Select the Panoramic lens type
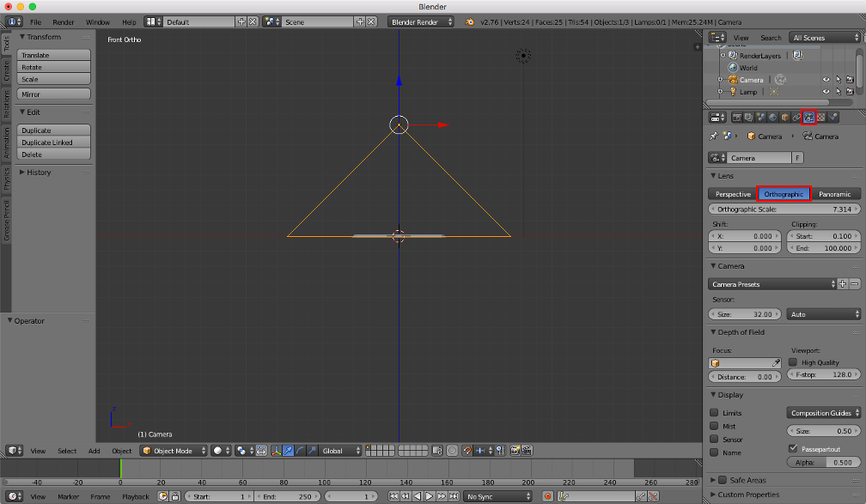 (x=835, y=194)
